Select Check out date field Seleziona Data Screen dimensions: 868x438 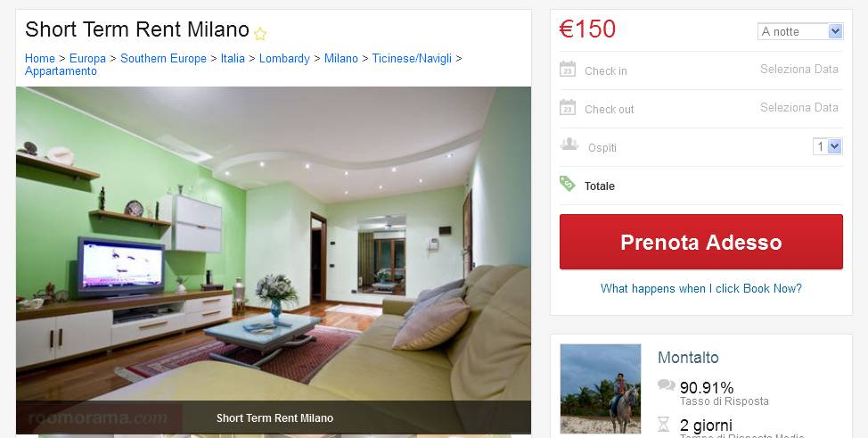pos(798,108)
